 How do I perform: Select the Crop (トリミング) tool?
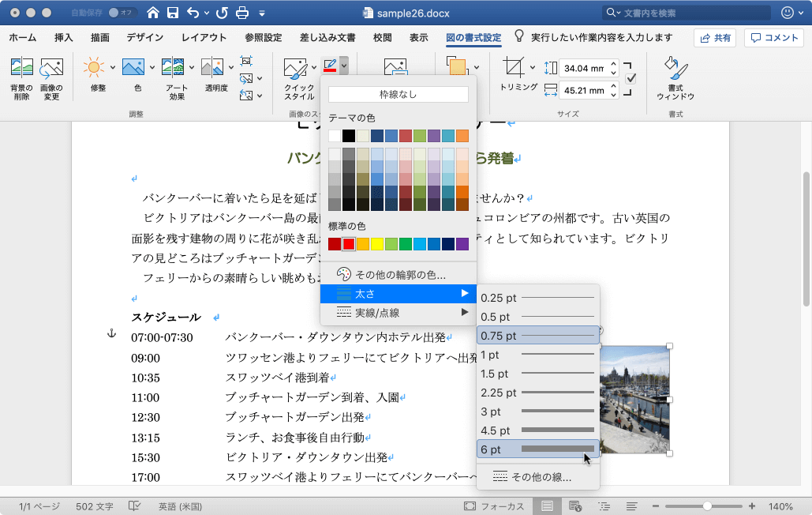[x=515, y=68]
